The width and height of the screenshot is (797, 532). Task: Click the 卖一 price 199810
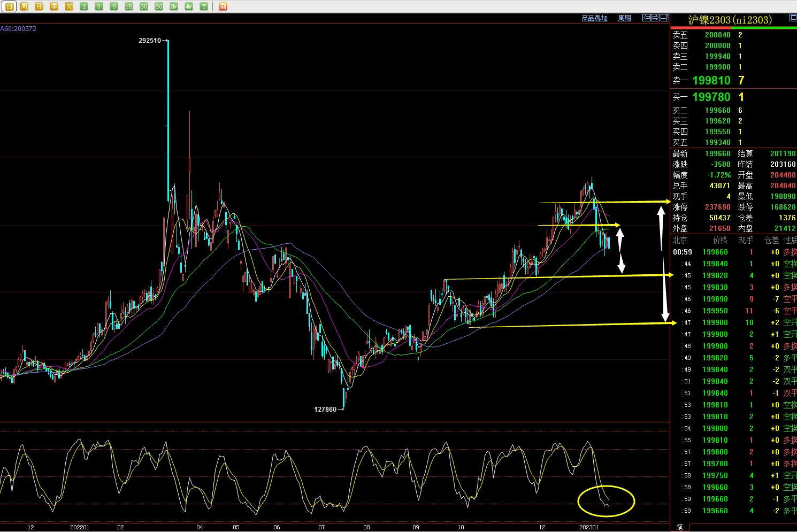pyautogui.click(x=711, y=80)
